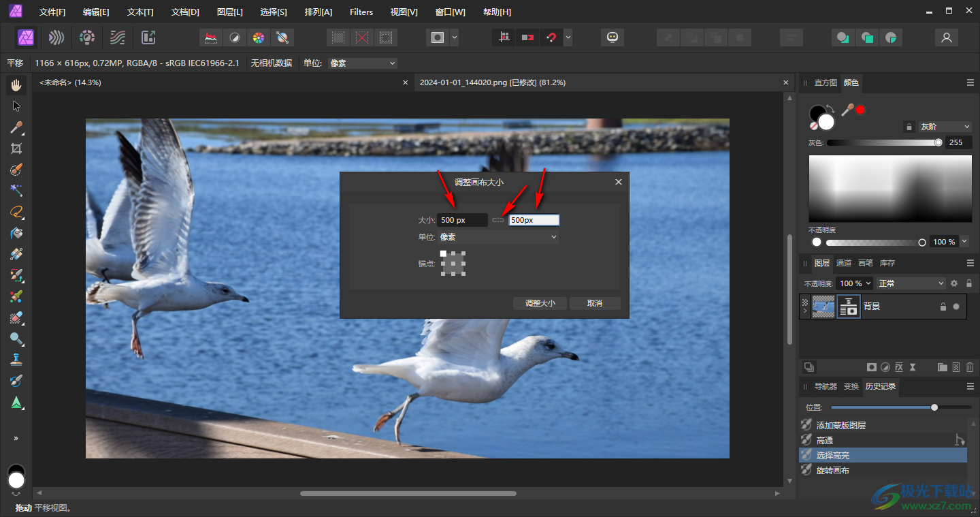The image size is (980, 517).
Task: Apply auto contrast
Action: [x=234, y=37]
